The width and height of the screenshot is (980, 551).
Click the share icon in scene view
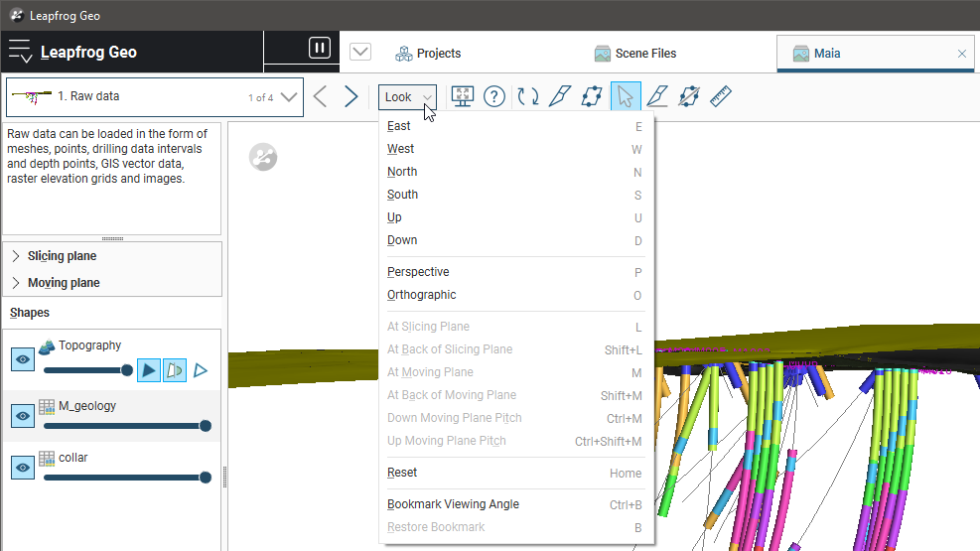263,157
